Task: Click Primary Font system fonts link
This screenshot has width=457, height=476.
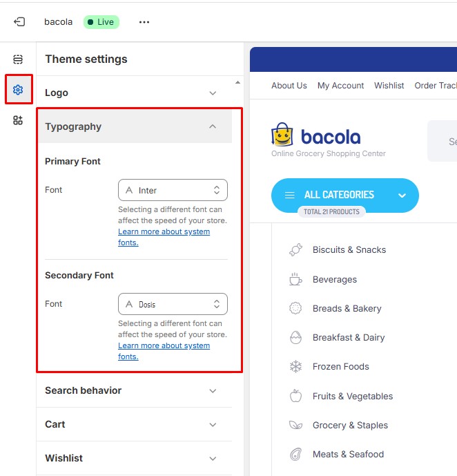Action: click(x=164, y=237)
